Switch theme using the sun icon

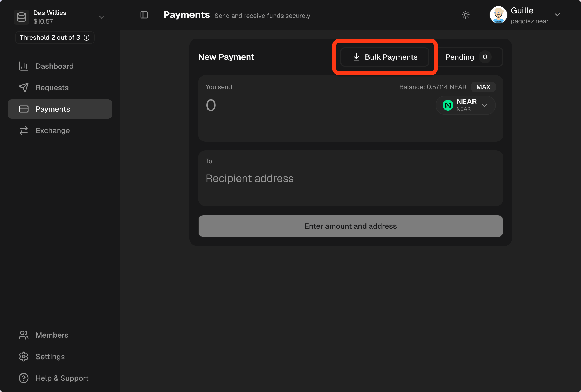click(466, 15)
